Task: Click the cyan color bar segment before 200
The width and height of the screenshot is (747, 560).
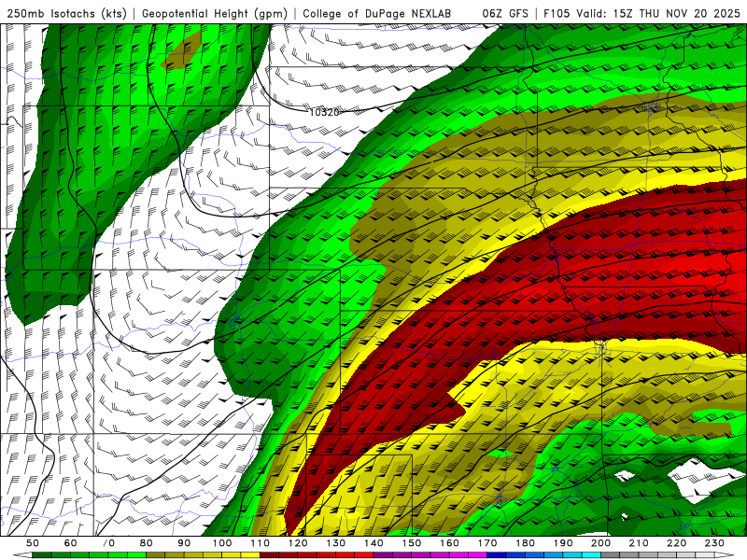Action: [x=592, y=555]
